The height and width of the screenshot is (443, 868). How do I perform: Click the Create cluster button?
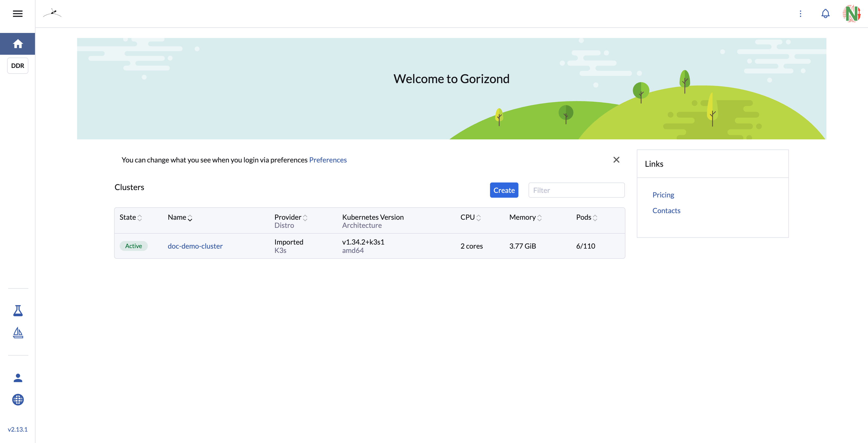504,190
